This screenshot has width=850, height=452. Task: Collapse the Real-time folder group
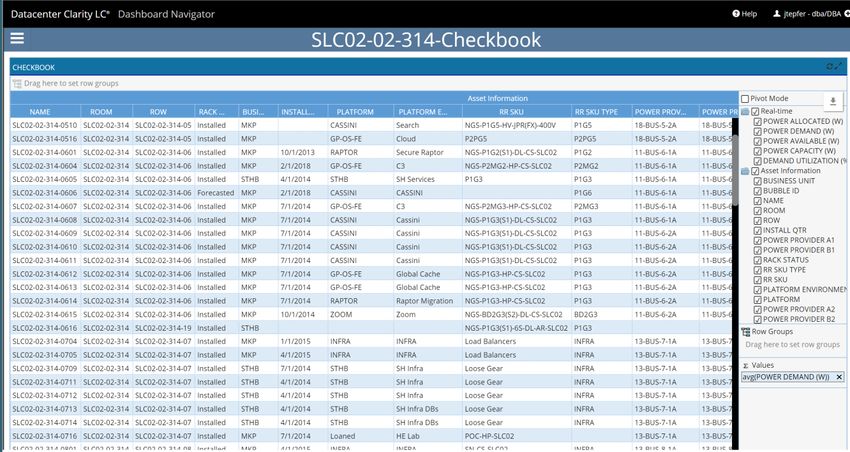(745, 111)
